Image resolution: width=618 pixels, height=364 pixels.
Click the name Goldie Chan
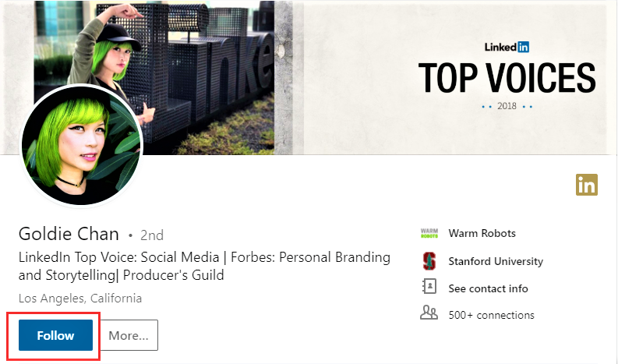point(69,234)
